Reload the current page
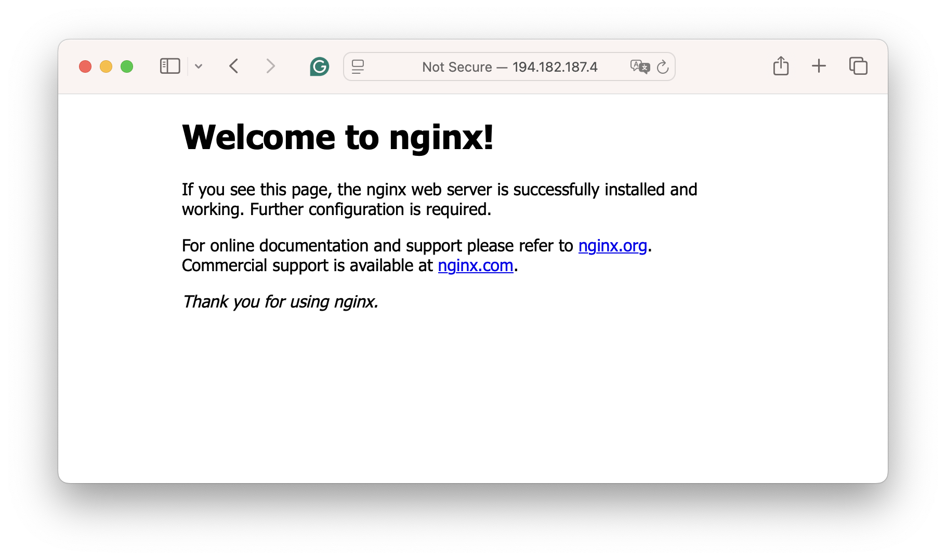 coord(663,67)
